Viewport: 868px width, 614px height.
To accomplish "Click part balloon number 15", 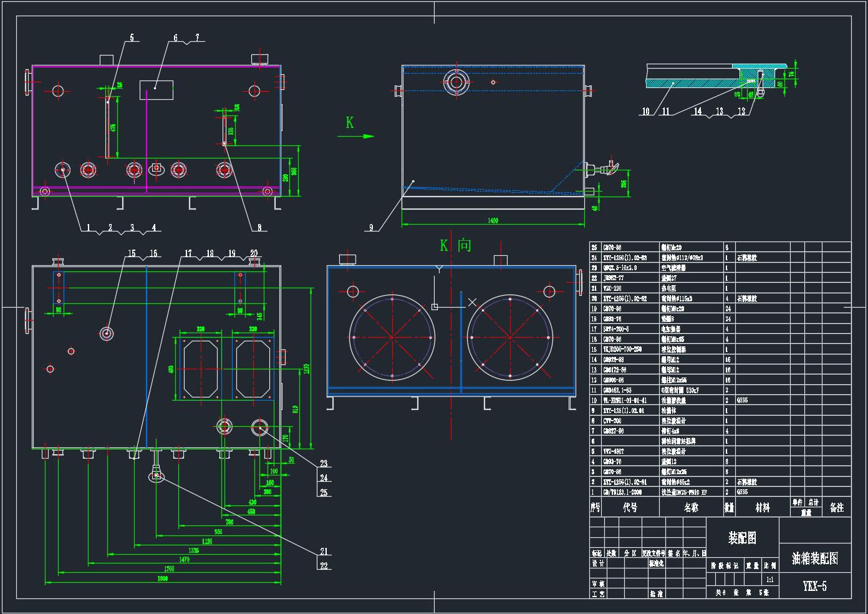I will (132, 253).
